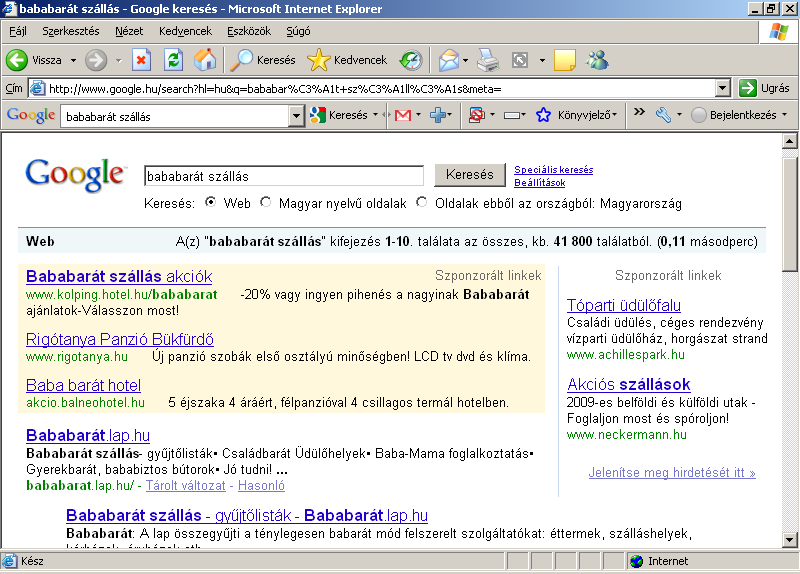Viewport: 800px width, 574px height.
Task: Open the Google toolbar wrench settings
Action: 663,115
